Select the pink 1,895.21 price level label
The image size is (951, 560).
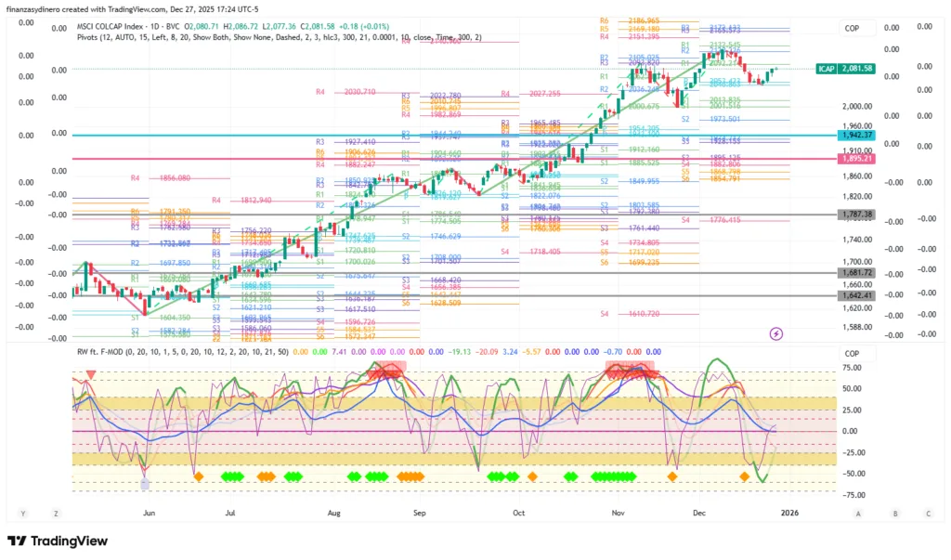point(857,159)
